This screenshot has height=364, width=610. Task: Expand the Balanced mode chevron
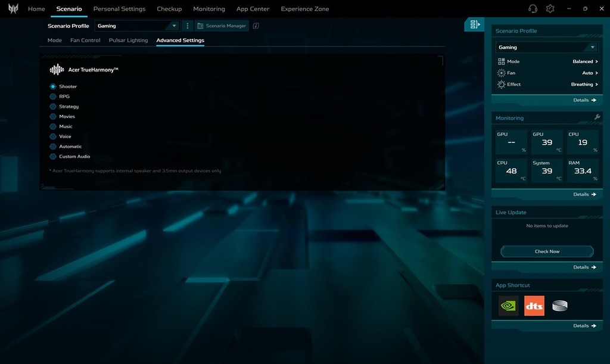[596, 61]
